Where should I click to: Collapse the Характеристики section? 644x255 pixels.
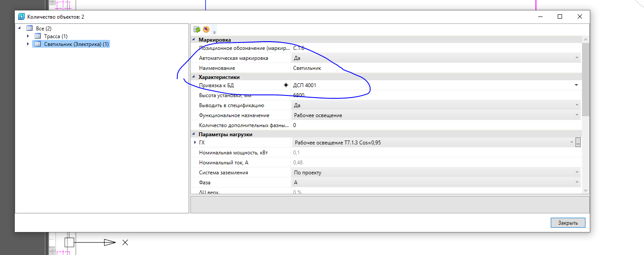click(x=194, y=77)
